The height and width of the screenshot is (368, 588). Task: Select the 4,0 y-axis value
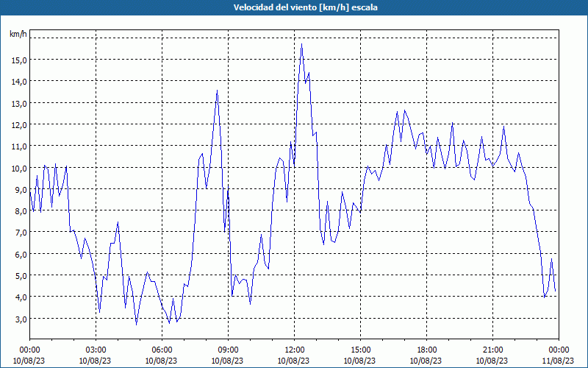tap(21, 297)
